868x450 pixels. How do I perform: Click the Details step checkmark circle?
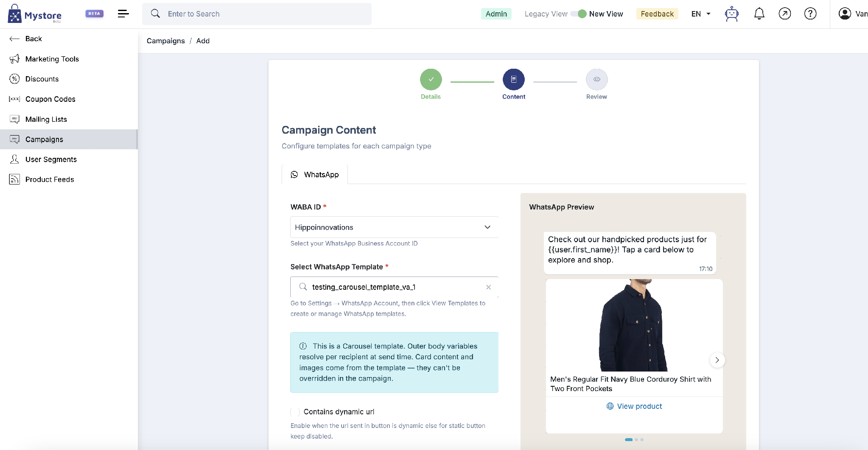[x=431, y=79]
